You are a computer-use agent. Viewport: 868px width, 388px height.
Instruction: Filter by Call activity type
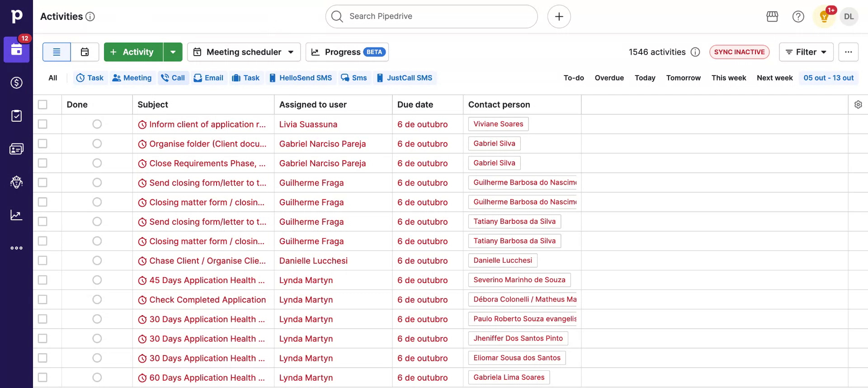tap(173, 78)
